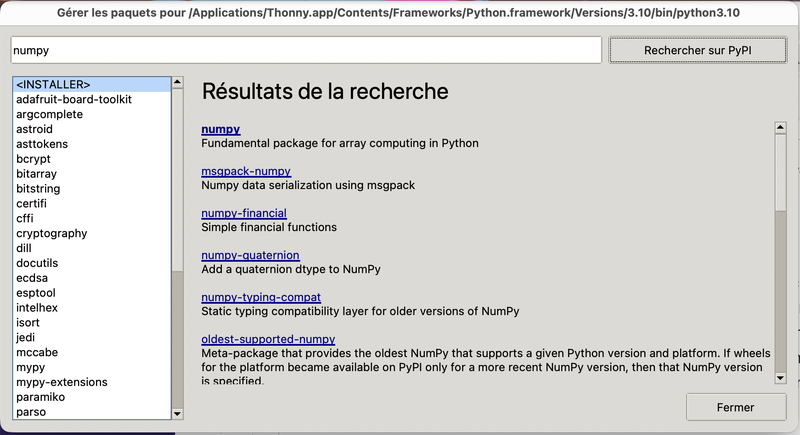Select bitstring in the package list
The width and height of the screenshot is (800, 435).
(x=92, y=189)
